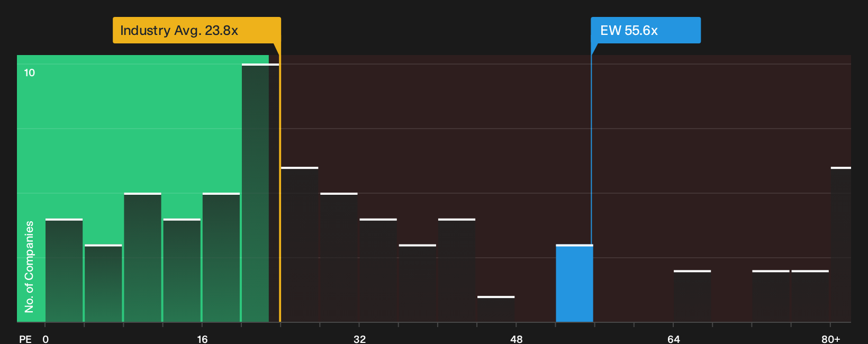868x344 pixels.
Task: Click the x-axis label 80+
Action: point(830,339)
